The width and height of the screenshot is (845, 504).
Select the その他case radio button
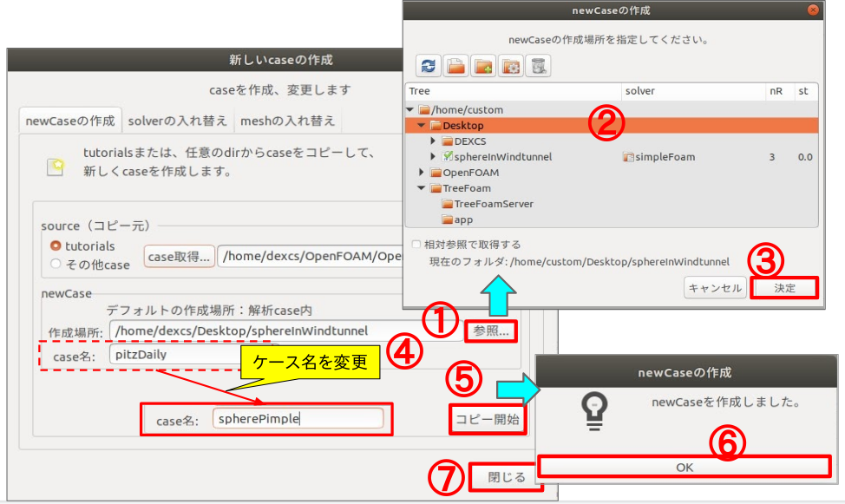click(56, 264)
